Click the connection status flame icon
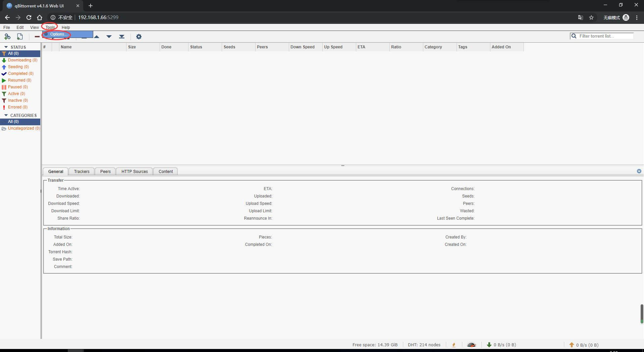644x352 pixels. pyautogui.click(x=454, y=345)
